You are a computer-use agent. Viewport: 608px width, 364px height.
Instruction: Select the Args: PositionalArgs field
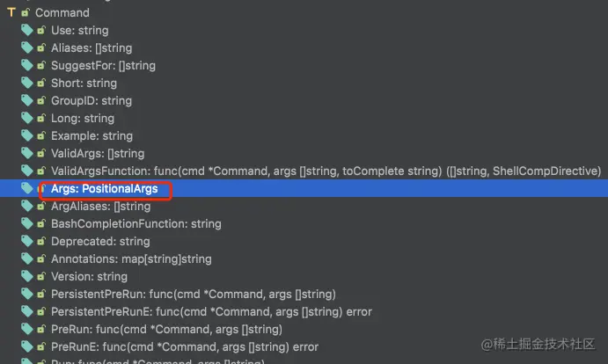click(x=104, y=188)
